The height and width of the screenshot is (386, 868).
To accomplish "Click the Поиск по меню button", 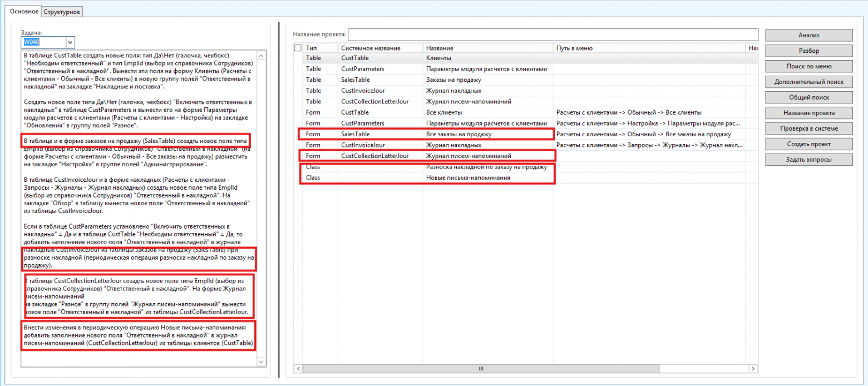I will point(809,66).
